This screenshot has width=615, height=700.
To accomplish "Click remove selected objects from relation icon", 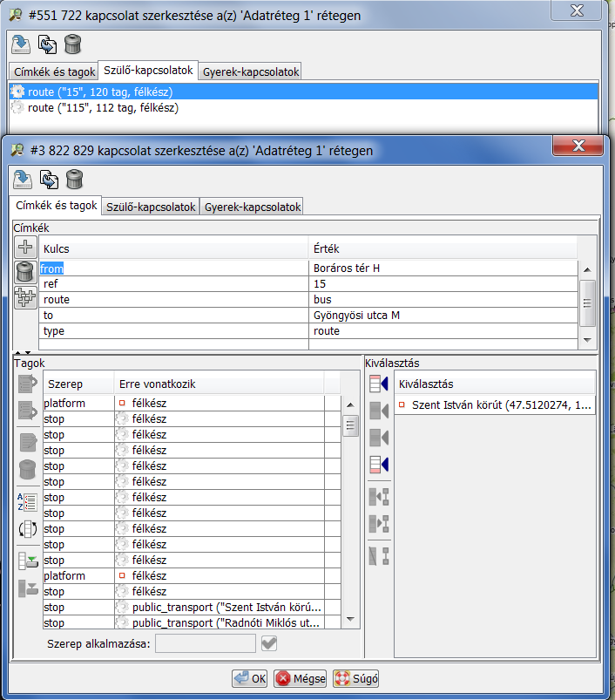I will click(379, 556).
